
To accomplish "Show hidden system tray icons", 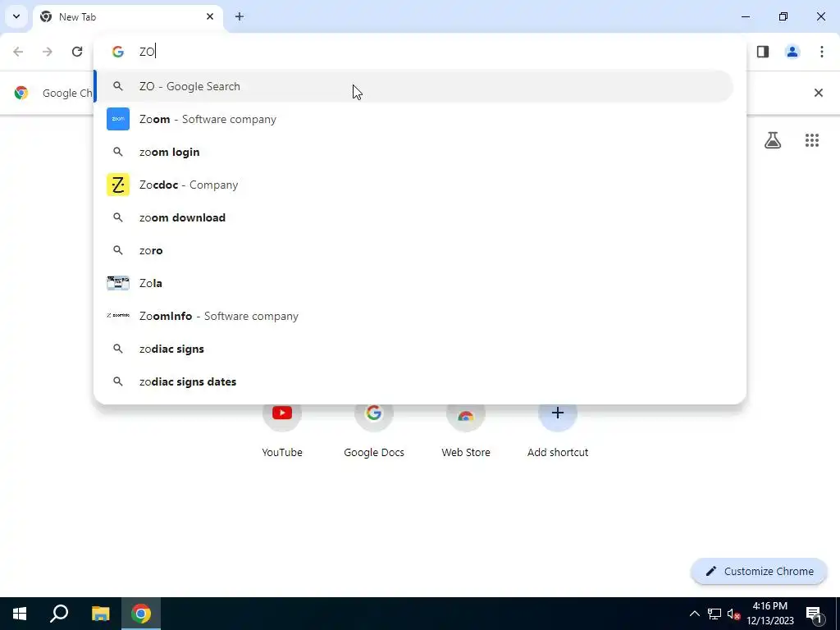I will tap(694, 614).
